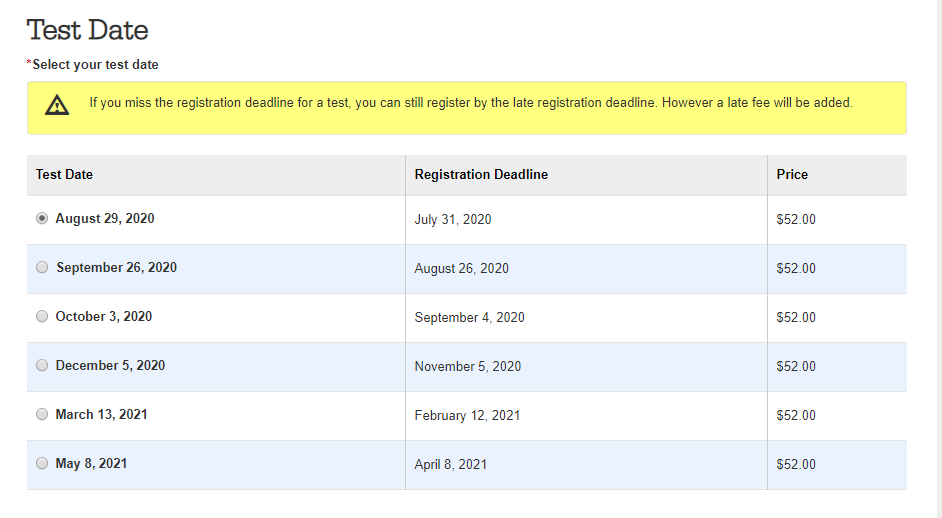The width and height of the screenshot is (942, 518).
Task: Click the September 4, 2020 deadline cell
Action: 586,318
